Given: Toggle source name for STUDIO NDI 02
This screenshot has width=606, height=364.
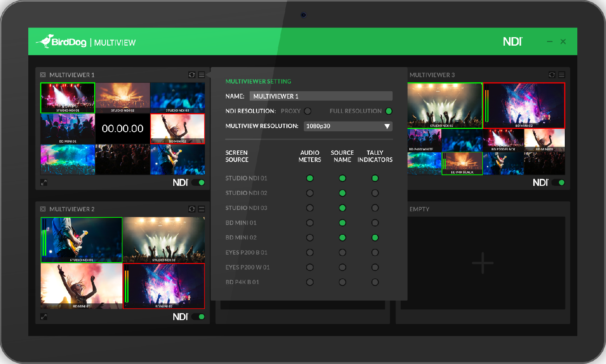Looking at the screenshot, I should point(343,193).
